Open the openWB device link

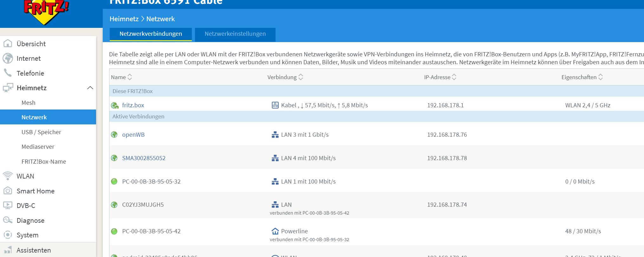(133, 135)
